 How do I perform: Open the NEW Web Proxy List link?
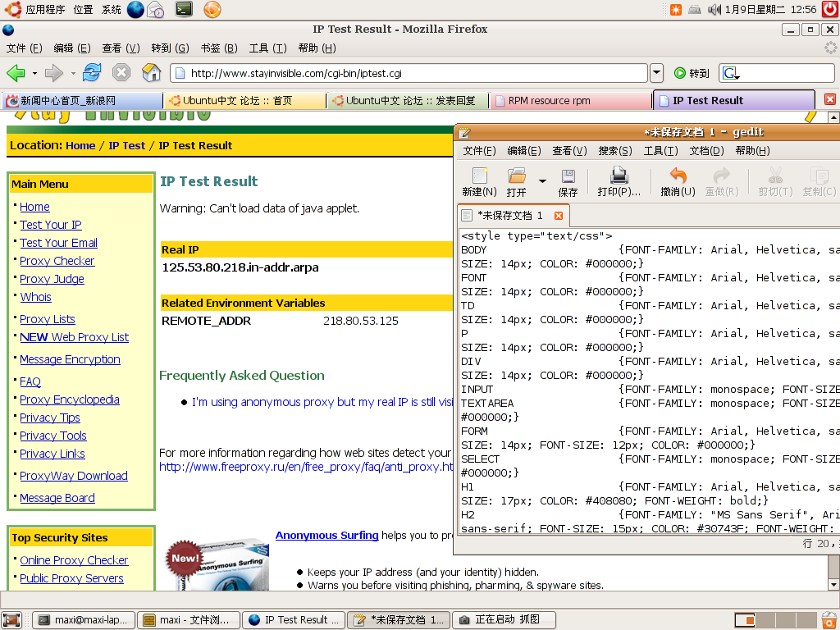tap(75, 337)
